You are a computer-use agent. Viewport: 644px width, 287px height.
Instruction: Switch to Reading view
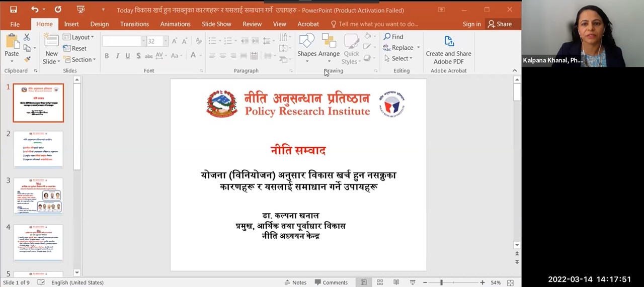(396, 282)
